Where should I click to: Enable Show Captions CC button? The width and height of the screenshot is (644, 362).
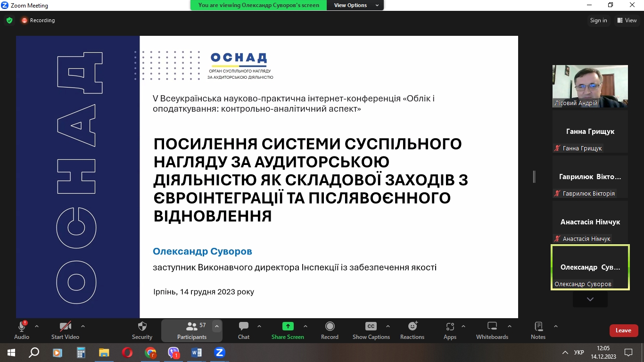click(x=371, y=330)
